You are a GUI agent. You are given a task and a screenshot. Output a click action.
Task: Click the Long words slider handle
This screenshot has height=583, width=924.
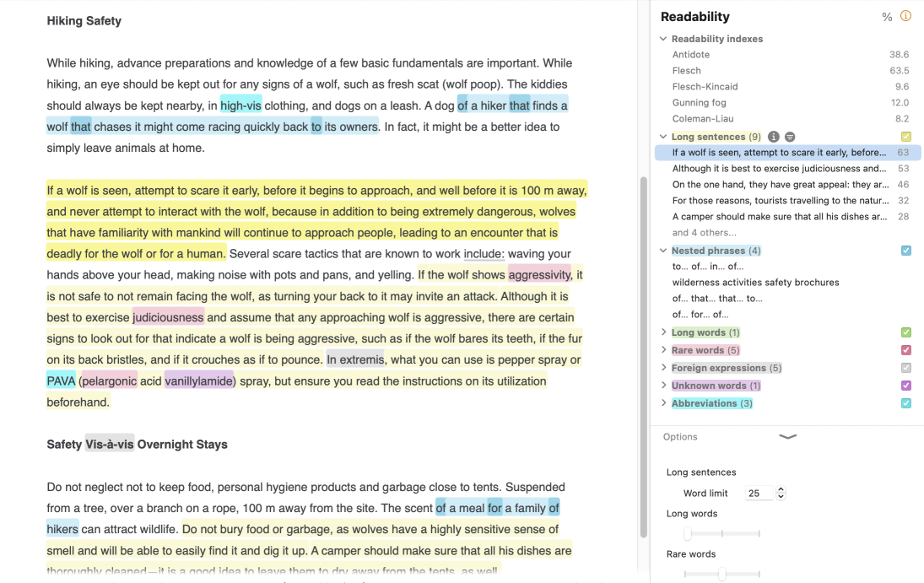688,533
